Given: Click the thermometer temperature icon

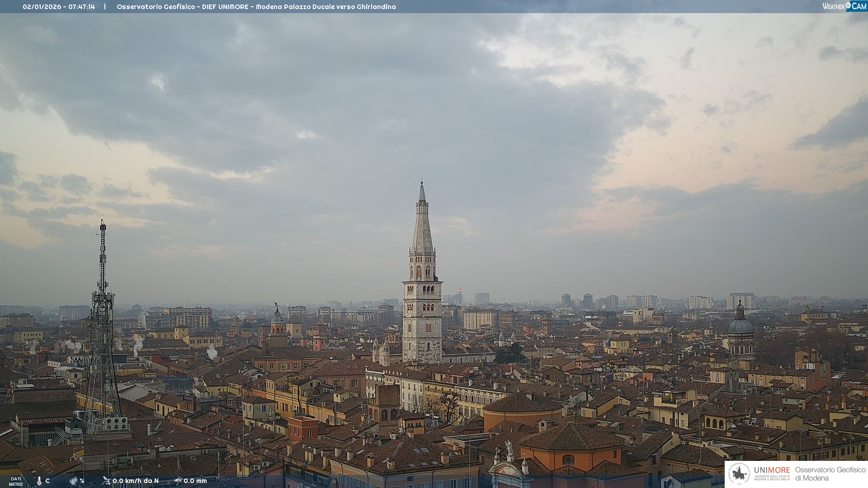Looking at the screenshot, I should point(39,481).
